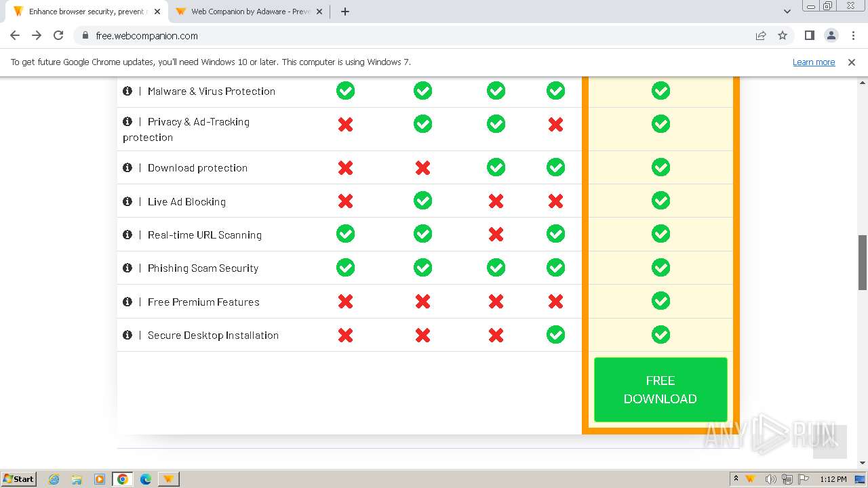
Task: Click info icon beside Privacy & Ad-Tracking protection
Action: pos(127,121)
